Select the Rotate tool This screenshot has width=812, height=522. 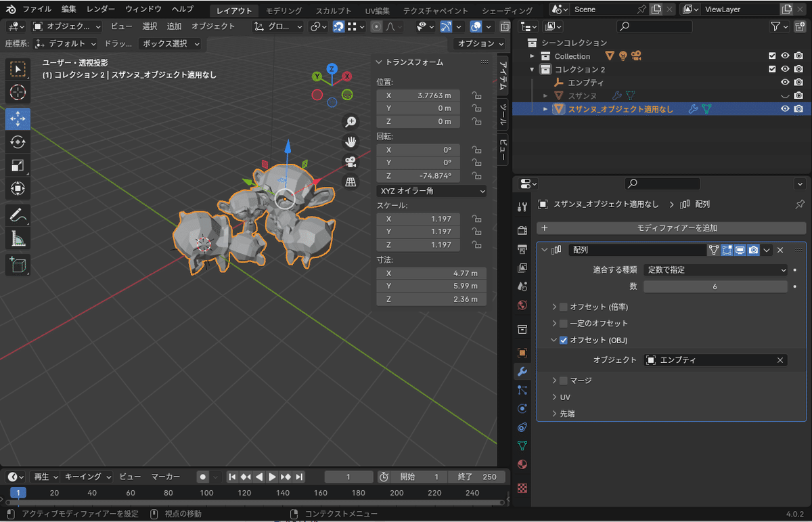18,142
